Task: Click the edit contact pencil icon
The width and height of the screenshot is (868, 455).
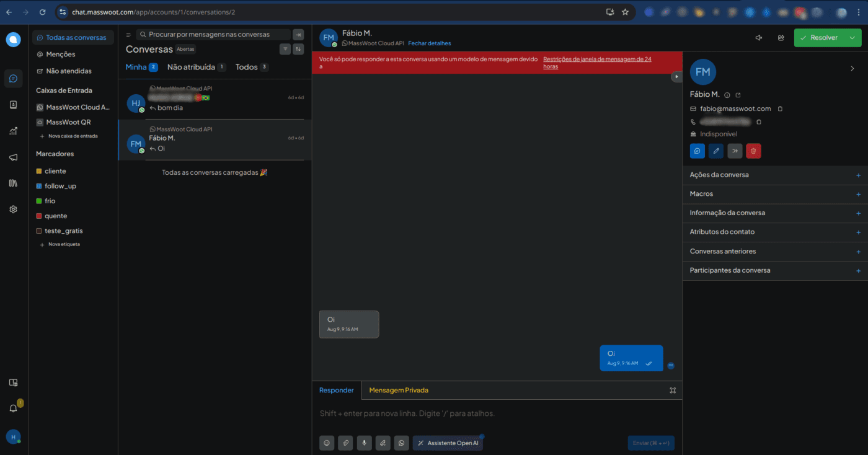Action: (716, 151)
